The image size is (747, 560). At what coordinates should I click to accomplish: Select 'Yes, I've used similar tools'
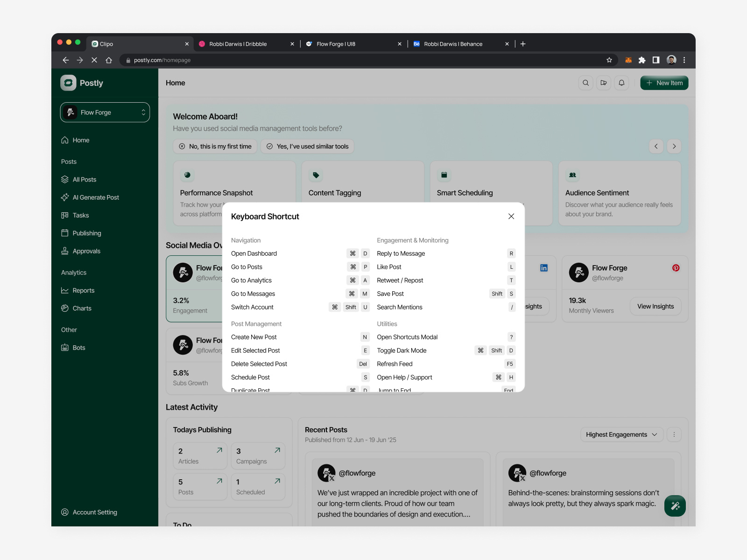[307, 146]
